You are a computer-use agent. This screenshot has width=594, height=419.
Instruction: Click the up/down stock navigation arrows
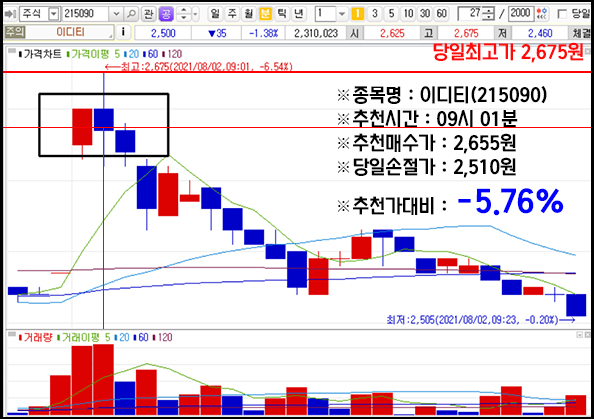click(184, 14)
